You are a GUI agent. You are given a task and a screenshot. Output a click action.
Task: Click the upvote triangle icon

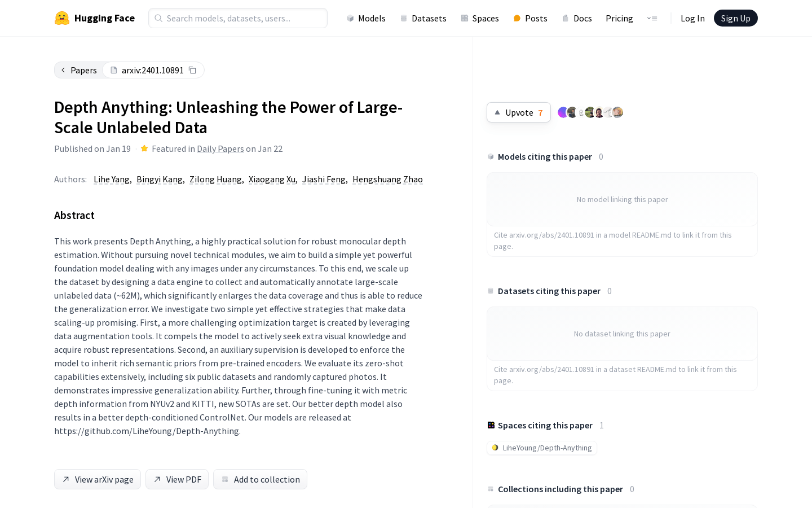point(497,112)
